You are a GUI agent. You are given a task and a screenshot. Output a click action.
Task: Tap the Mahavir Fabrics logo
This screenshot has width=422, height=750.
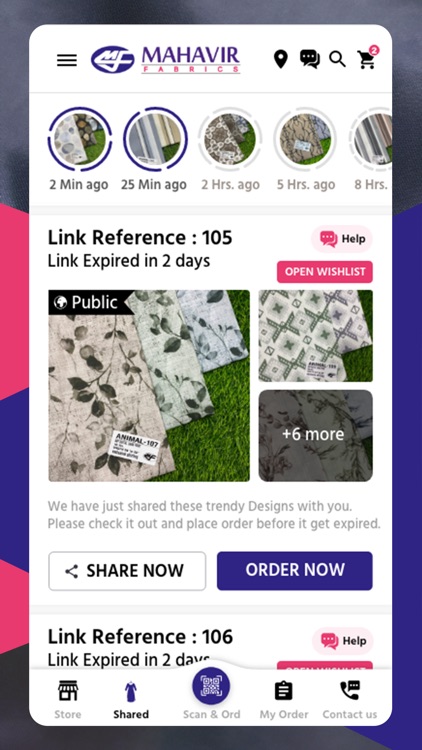[x=166, y=60]
